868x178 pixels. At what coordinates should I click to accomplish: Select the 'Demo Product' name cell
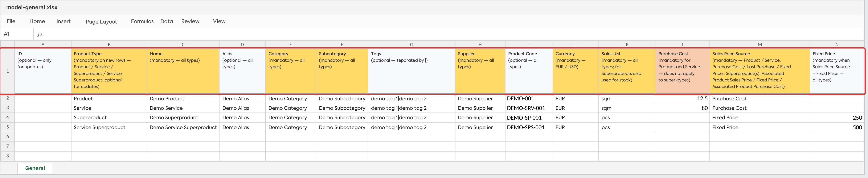click(x=183, y=99)
